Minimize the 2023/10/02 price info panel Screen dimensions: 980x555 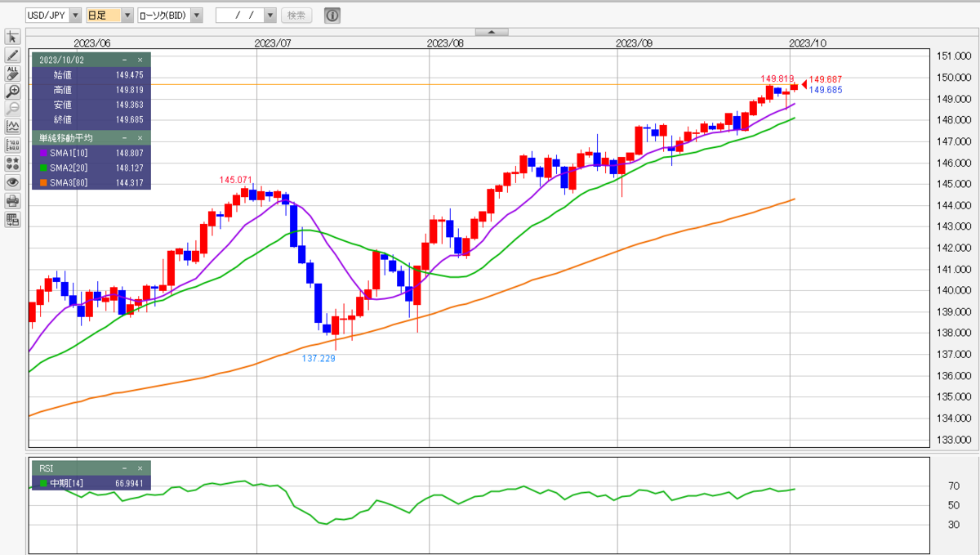coord(124,60)
